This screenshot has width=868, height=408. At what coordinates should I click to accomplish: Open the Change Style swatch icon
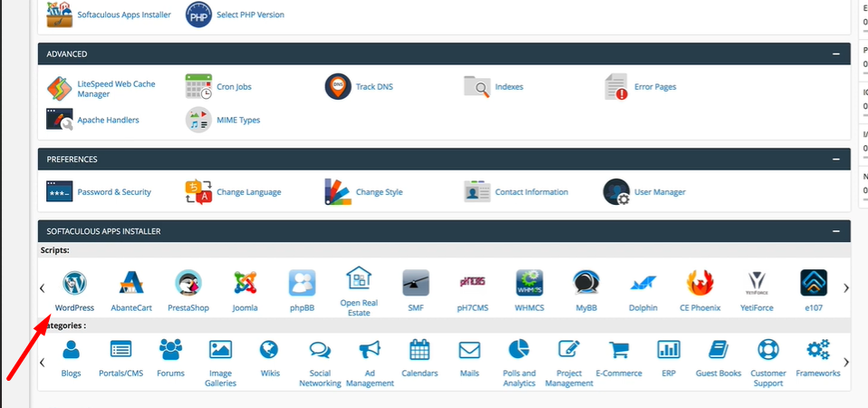(x=338, y=192)
